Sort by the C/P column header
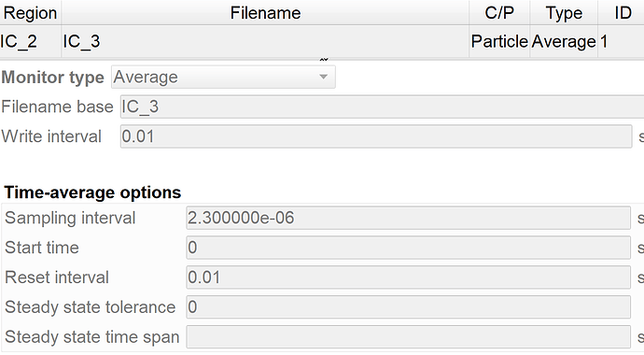Image resolution: width=644 pixels, height=355 pixels. pyautogui.click(x=499, y=13)
